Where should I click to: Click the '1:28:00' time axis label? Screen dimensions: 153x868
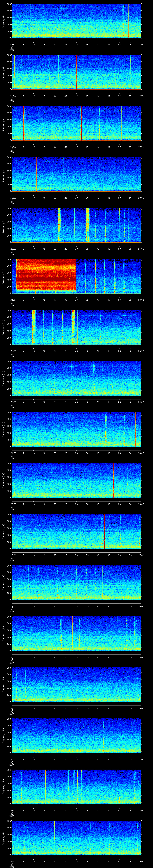[x=12, y=657]
